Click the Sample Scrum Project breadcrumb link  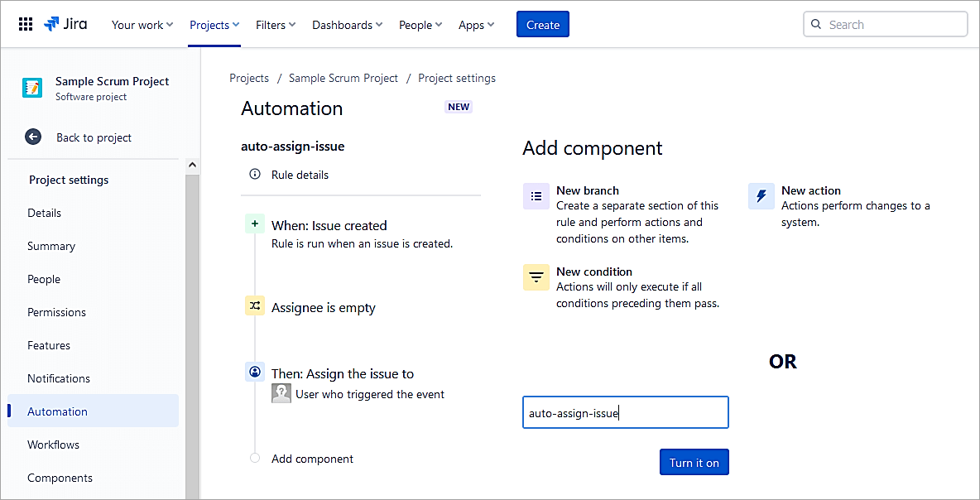pos(343,78)
